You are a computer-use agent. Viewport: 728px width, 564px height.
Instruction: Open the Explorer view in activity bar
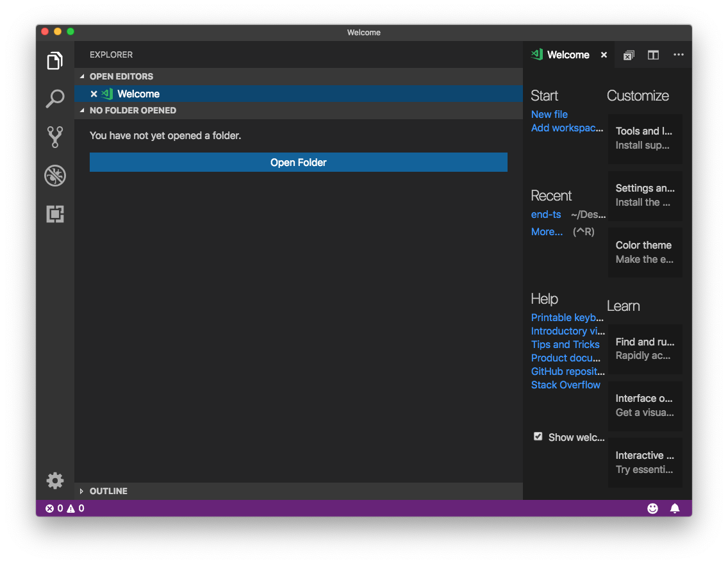click(x=54, y=60)
